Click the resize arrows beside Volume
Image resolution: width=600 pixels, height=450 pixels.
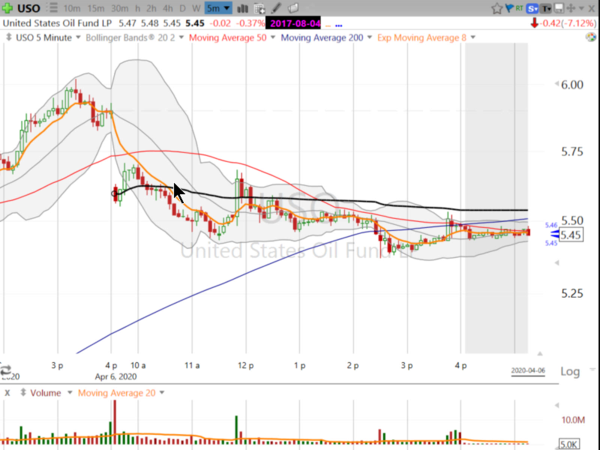23,393
